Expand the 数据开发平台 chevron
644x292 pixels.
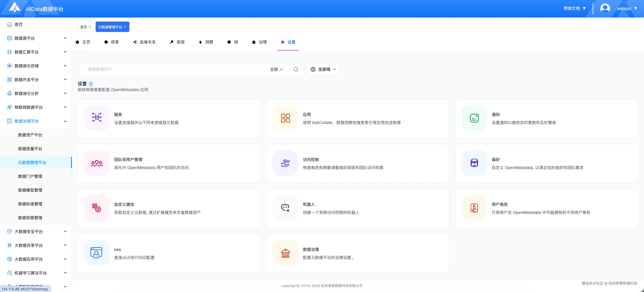click(65, 80)
